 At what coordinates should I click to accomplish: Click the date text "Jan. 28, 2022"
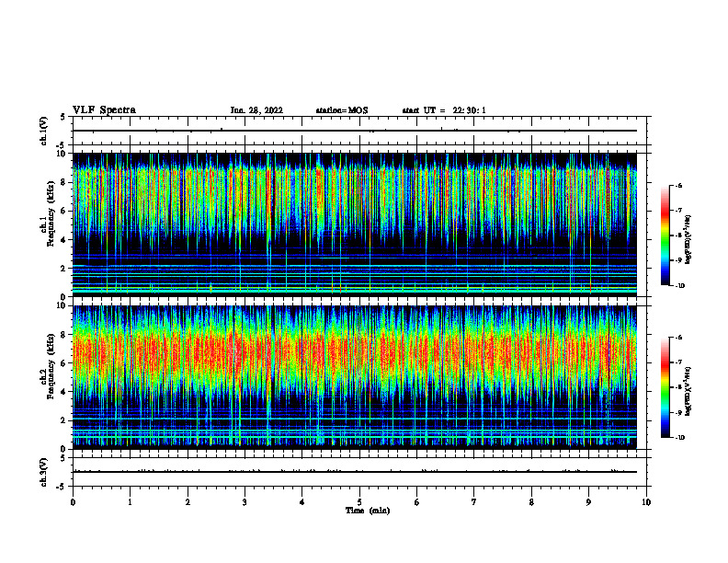[256, 110]
